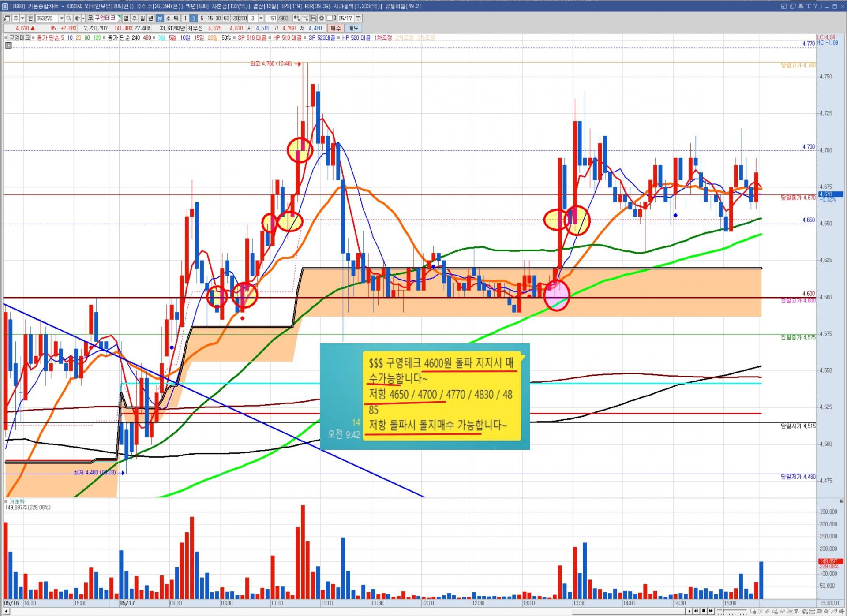Click the 매도 sell button
Screen dimensions: 847x616
click(353, 28)
